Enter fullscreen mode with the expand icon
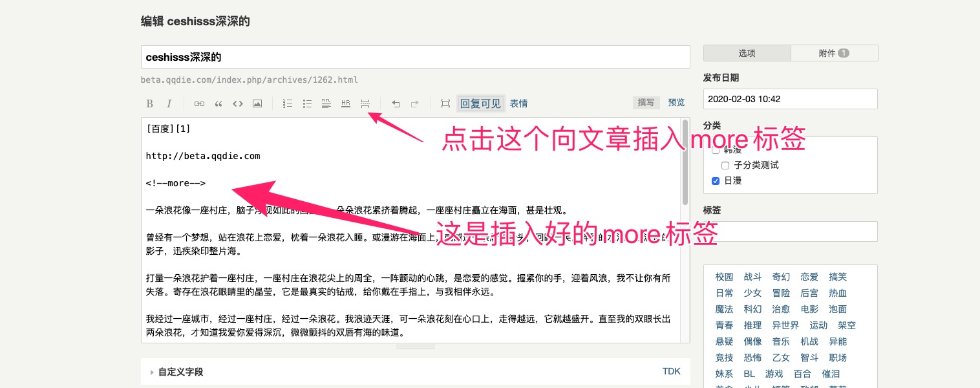 pos(445,103)
